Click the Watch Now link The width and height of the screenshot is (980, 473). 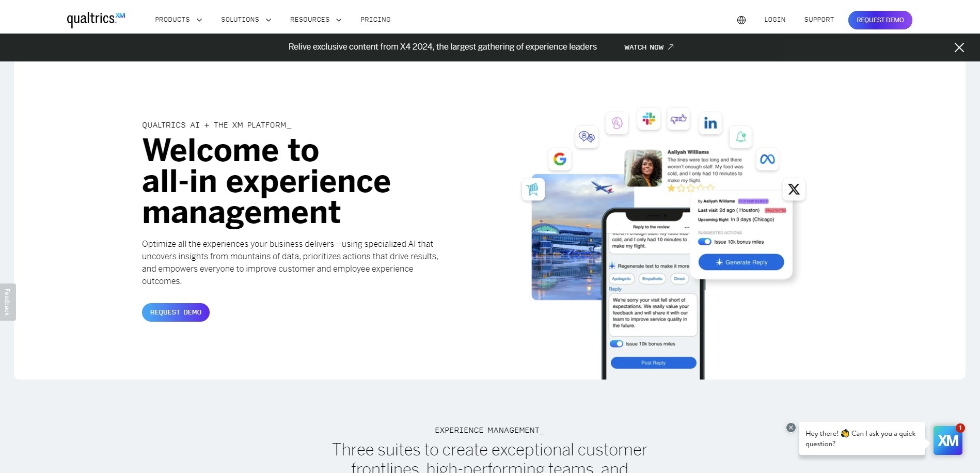[x=644, y=47]
